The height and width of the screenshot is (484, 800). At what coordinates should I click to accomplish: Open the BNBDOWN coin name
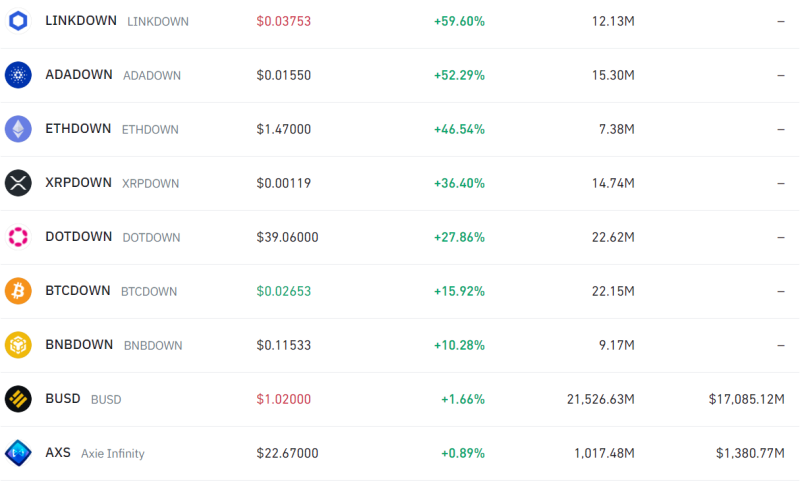pyautogui.click(x=79, y=345)
